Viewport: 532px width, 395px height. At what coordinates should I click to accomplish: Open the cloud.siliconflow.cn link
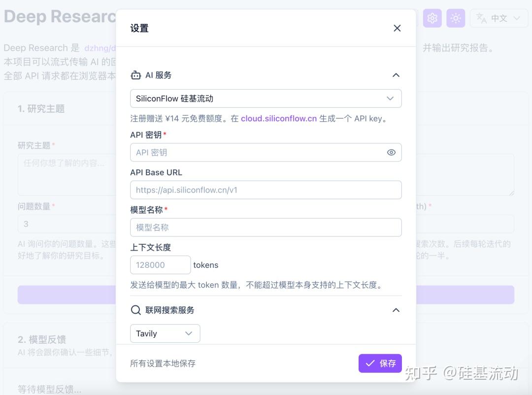pos(278,118)
